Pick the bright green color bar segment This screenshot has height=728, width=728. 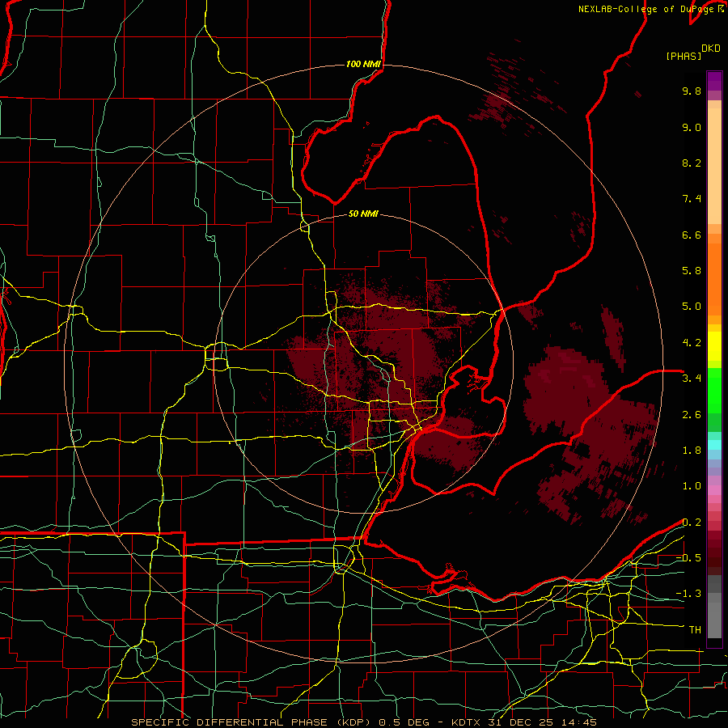point(714,391)
